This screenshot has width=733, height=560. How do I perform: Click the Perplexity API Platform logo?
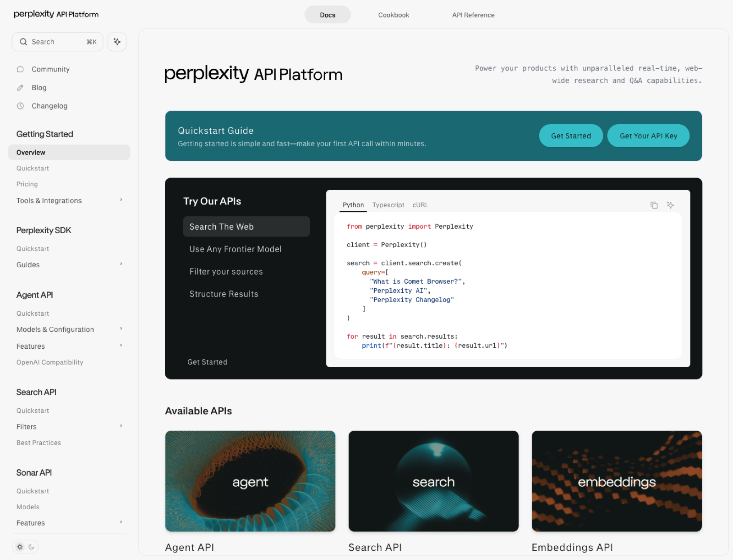click(56, 14)
